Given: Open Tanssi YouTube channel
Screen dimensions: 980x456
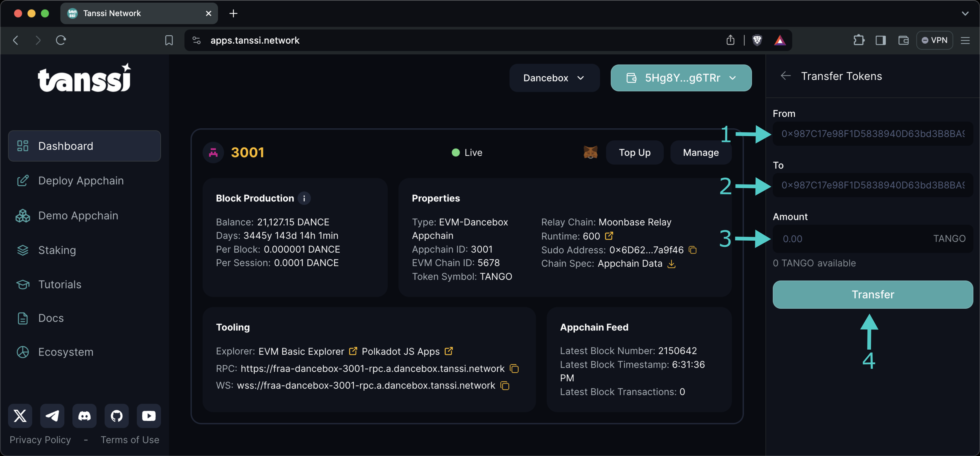Looking at the screenshot, I should 149,416.
